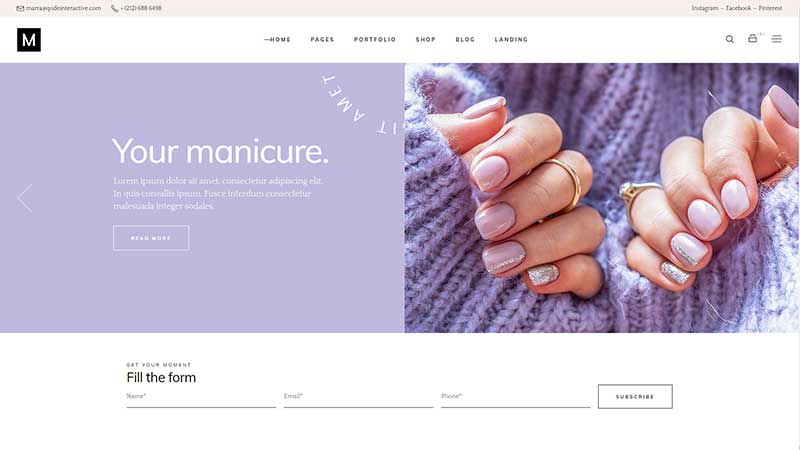
Task: Click the phone handset icon
Action: pos(114,8)
